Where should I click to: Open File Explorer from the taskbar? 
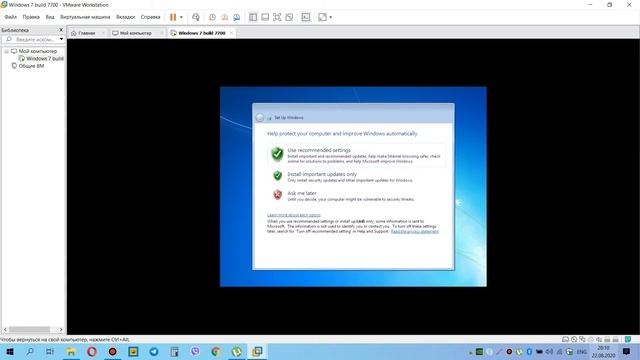71,351
